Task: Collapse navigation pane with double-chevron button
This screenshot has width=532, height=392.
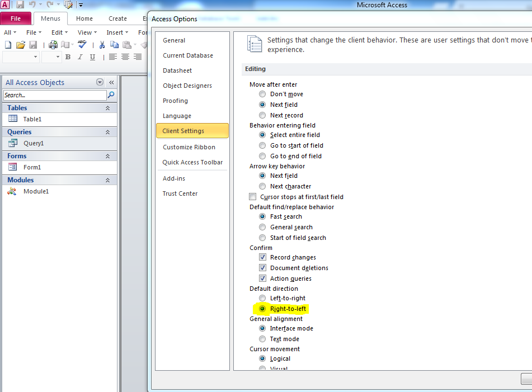Action: tap(111, 82)
